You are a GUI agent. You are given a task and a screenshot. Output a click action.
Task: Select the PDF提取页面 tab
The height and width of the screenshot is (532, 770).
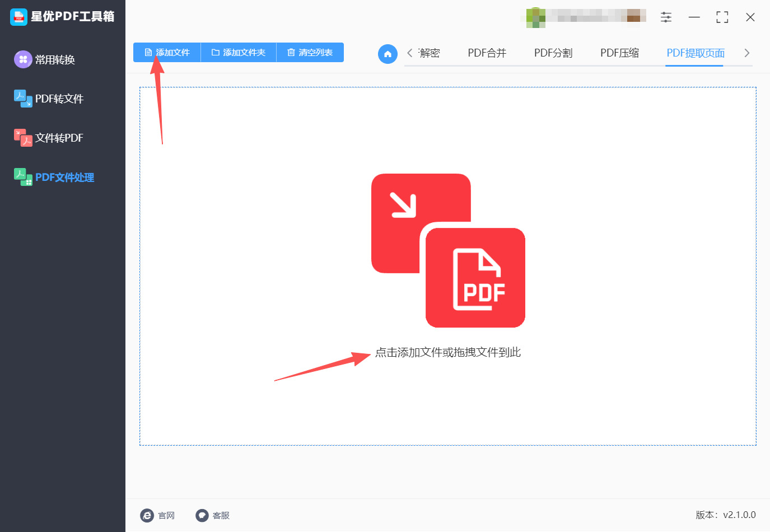click(696, 53)
